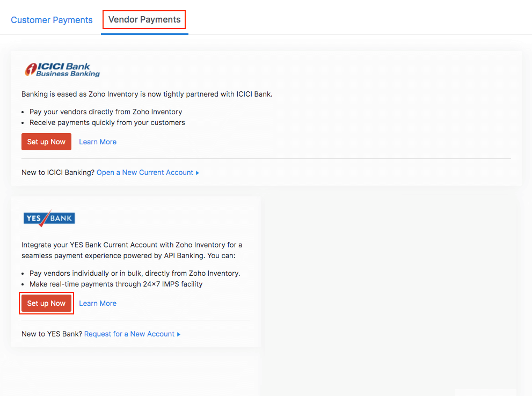Open Learn More under ICICI Bank
The height and width of the screenshot is (396, 532).
[98, 142]
